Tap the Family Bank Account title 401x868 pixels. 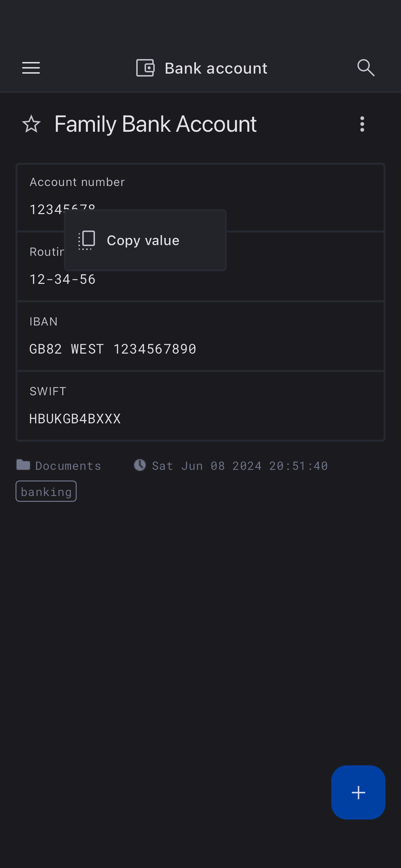[x=155, y=124]
